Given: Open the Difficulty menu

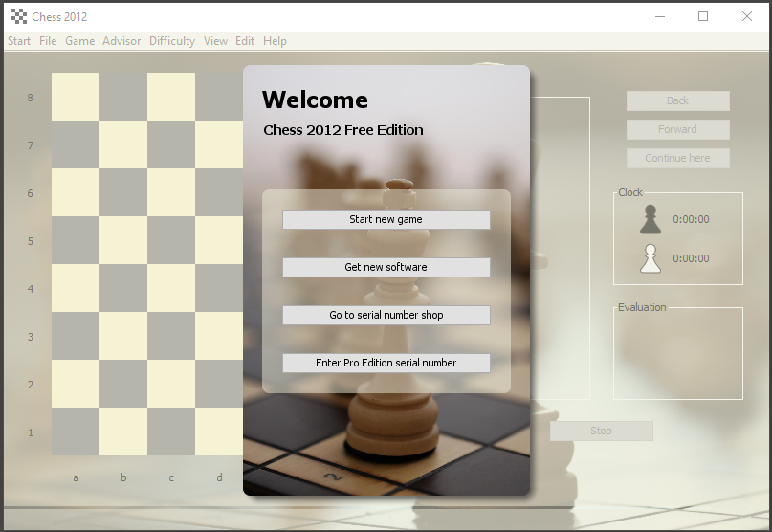Looking at the screenshot, I should (x=172, y=41).
